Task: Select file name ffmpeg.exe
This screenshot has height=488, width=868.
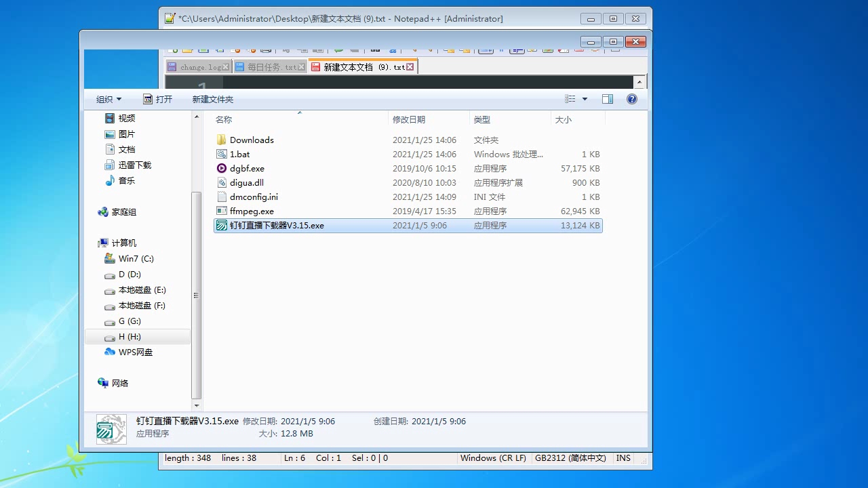Action: click(252, 211)
